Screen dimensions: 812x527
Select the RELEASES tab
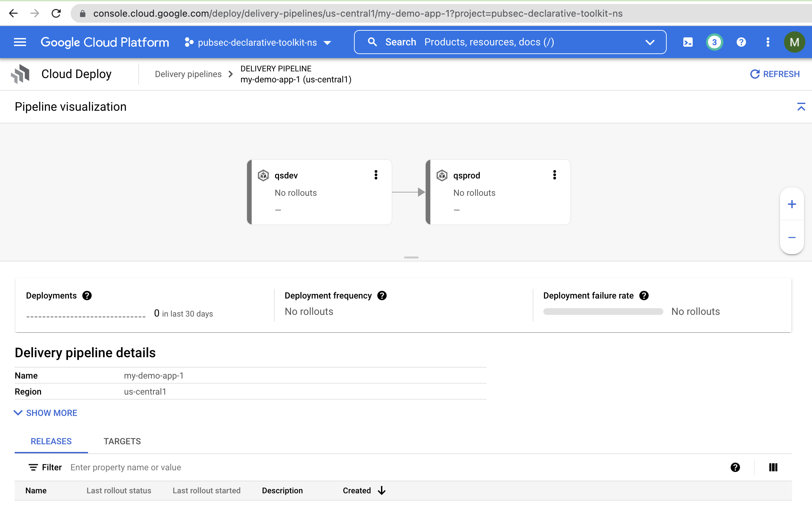[x=51, y=441]
